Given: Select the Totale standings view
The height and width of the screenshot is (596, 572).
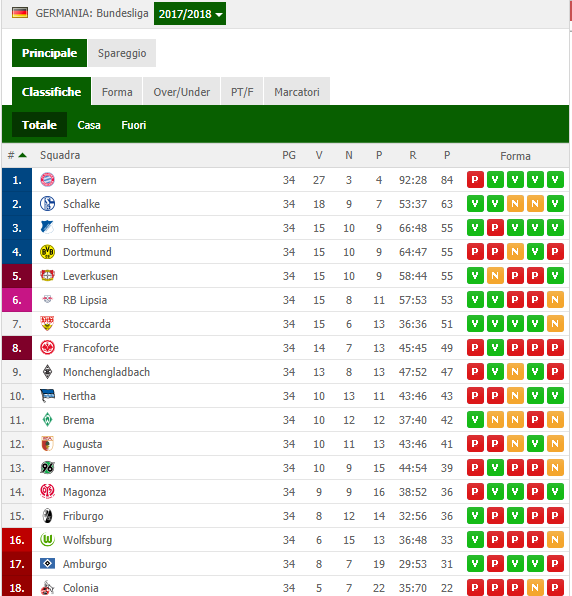Looking at the screenshot, I should 39,125.
